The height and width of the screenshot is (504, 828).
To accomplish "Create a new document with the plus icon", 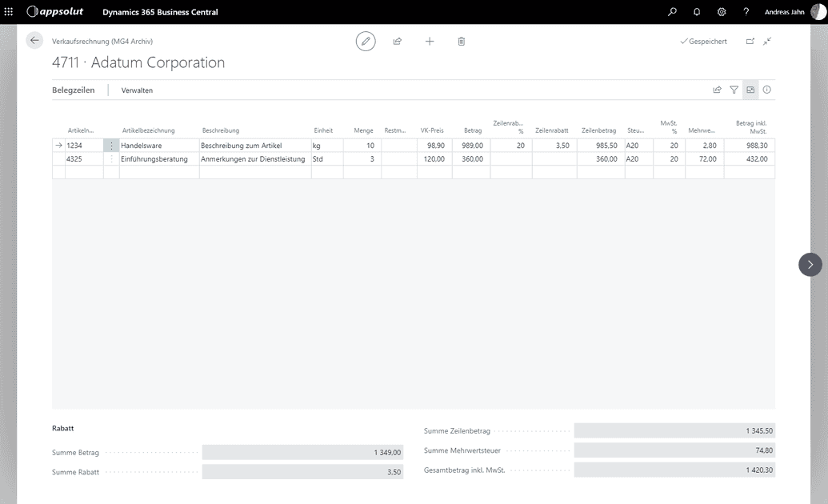I will point(430,41).
